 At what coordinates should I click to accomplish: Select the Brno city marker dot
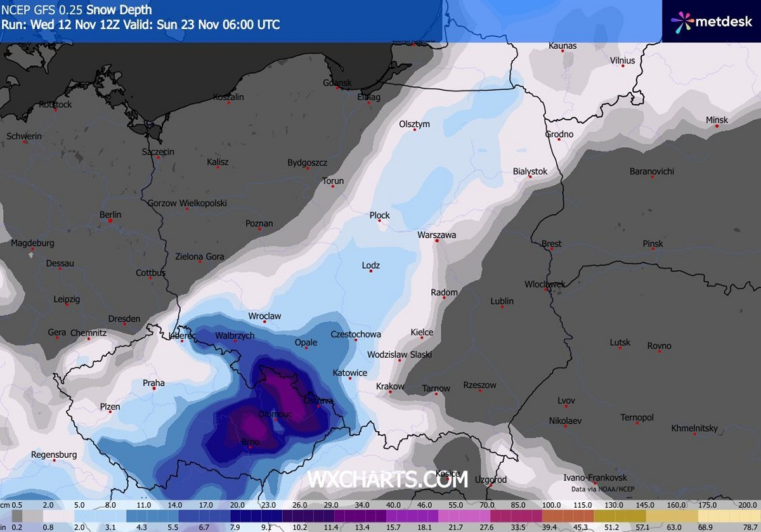250,448
